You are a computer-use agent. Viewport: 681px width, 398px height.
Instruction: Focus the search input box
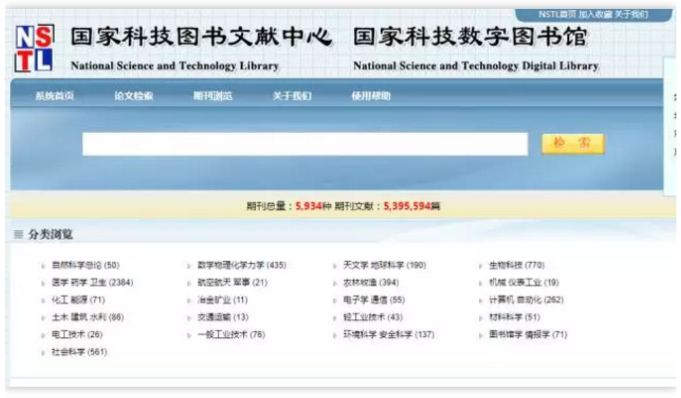[x=305, y=144]
